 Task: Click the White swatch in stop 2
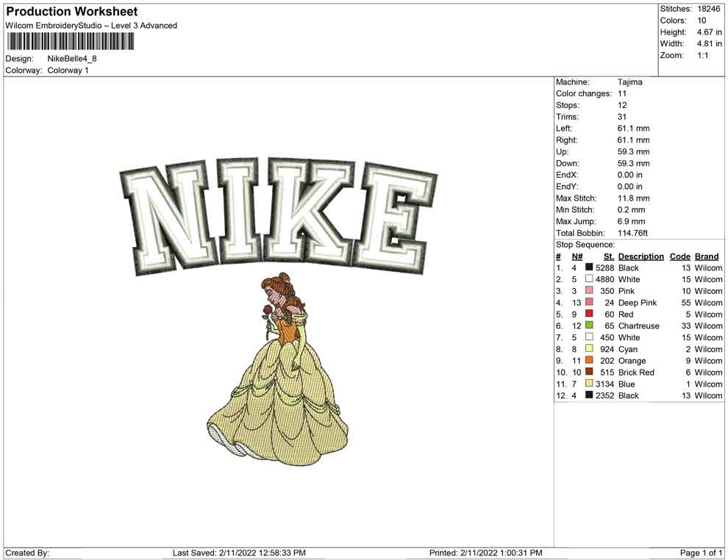pyautogui.click(x=589, y=279)
